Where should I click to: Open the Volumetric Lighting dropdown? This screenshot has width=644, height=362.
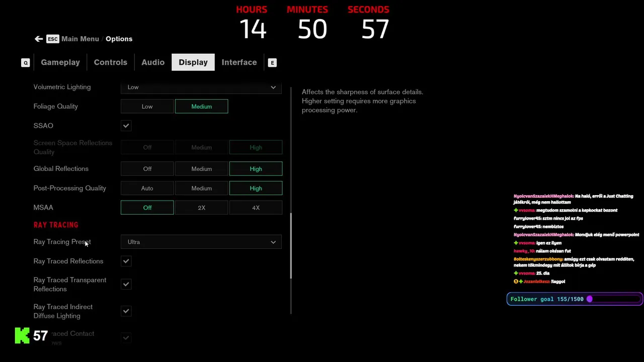point(201,87)
